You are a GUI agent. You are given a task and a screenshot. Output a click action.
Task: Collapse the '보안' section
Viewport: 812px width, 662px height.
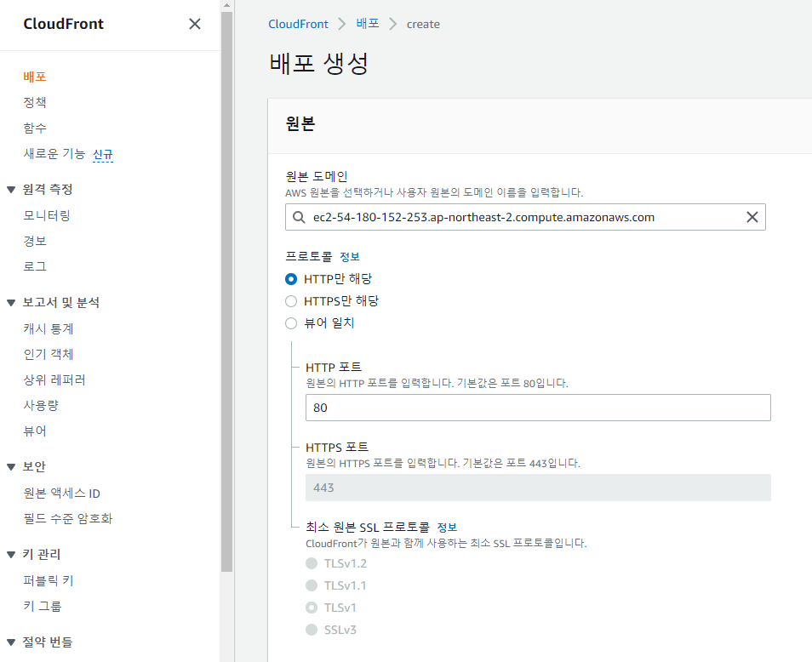click(x=11, y=467)
